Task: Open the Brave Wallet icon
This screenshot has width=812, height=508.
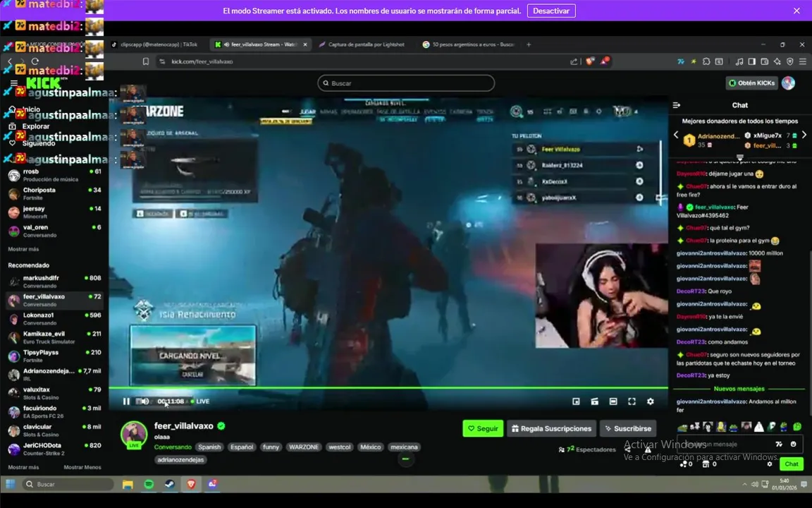Action: tap(764, 61)
